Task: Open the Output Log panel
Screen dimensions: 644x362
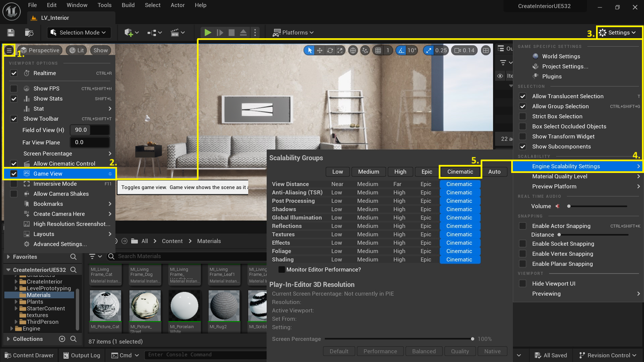Action: [82, 355]
